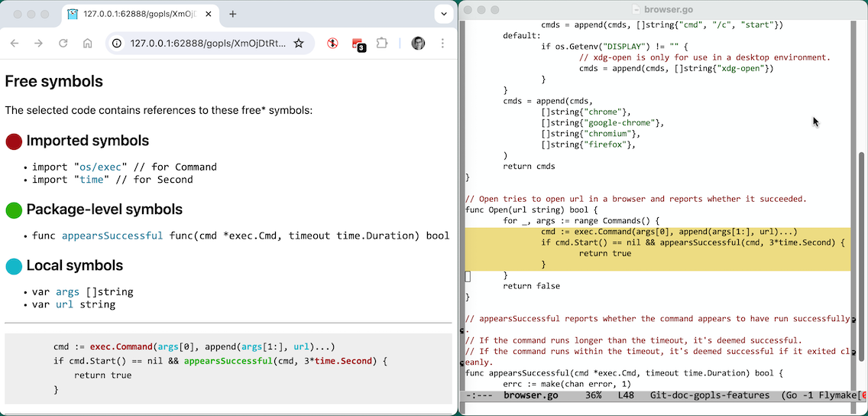This screenshot has height=416, width=868.
Task: Go to the browser home page
Action: [x=88, y=44]
